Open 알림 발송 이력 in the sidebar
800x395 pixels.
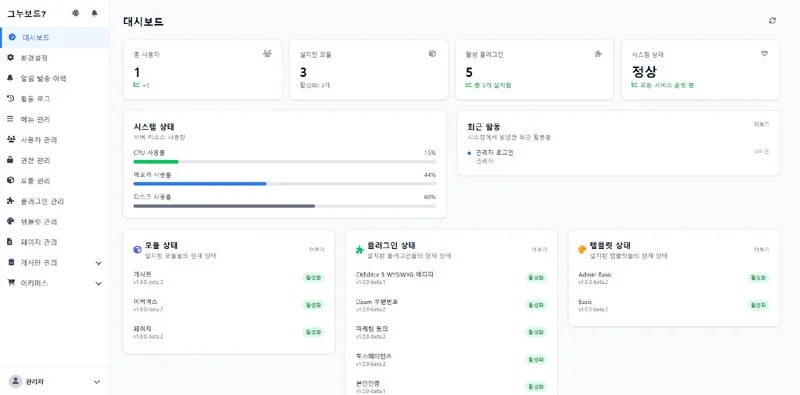click(55, 78)
